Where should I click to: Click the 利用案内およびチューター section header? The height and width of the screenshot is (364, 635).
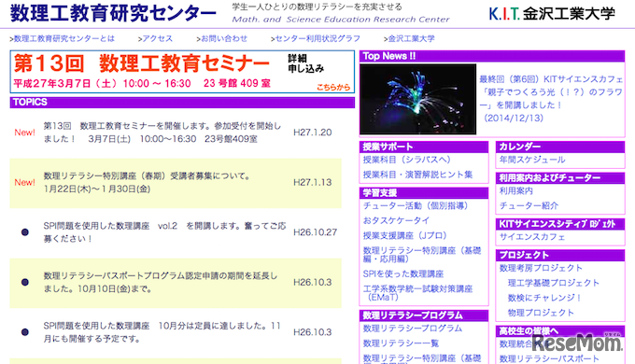(x=560, y=178)
